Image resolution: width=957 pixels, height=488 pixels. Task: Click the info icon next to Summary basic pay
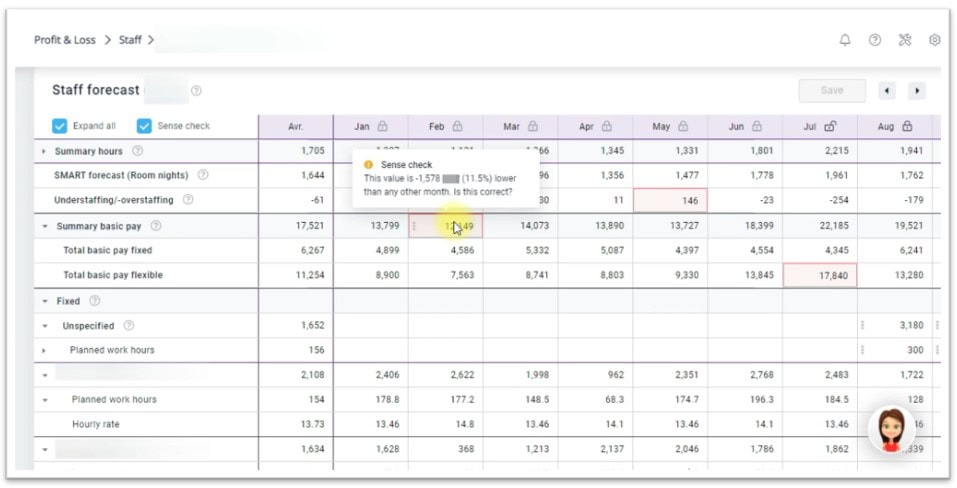(x=156, y=226)
